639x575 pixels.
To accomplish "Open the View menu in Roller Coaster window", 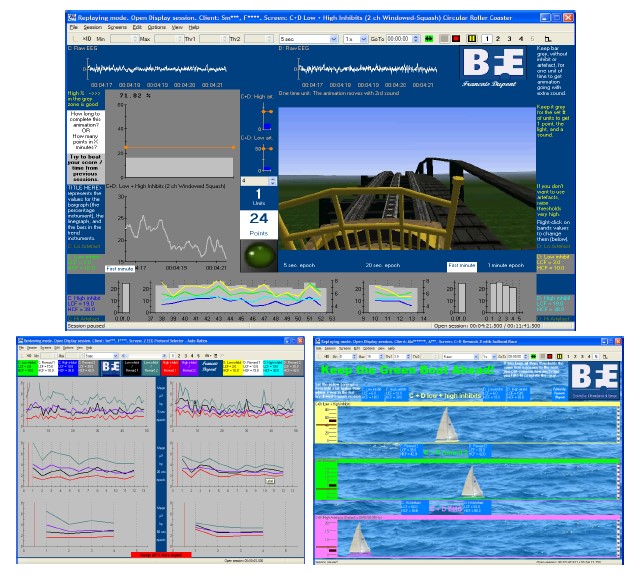I will coord(177,27).
